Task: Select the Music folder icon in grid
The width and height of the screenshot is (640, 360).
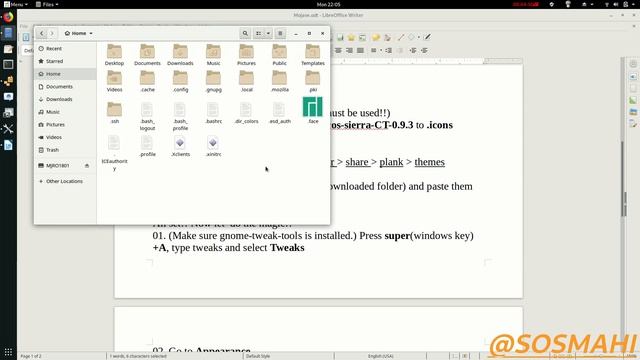Action: (x=213, y=55)
